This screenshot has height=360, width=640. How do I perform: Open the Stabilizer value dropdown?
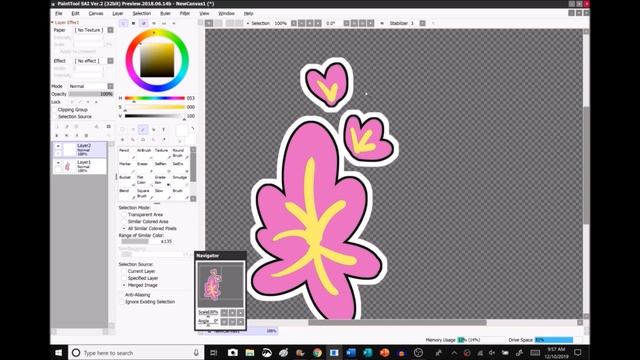[x=422, y=23]
